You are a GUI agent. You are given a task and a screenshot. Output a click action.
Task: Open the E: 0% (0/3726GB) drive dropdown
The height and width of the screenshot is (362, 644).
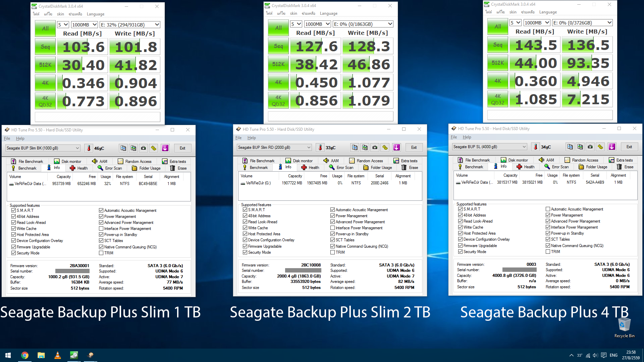click(582, 23)
